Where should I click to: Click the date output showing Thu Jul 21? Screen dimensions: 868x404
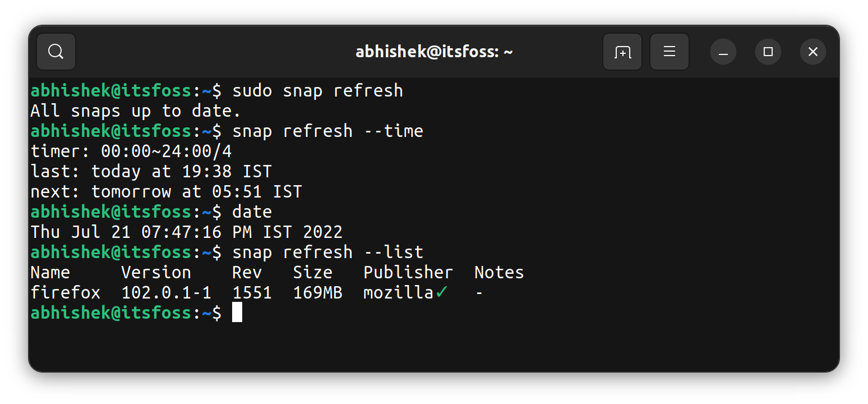click(x=186, y=232)
